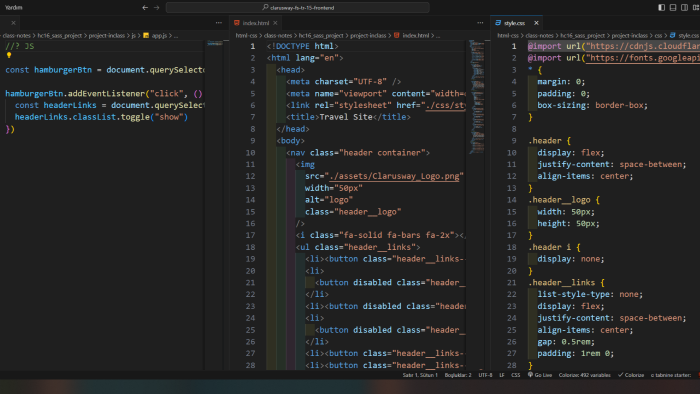The height and width of the screenshot is (394, 700).
Task: Click hc16_sass_project in app.js breadcrumb
Action: click(x=60, y=36)
